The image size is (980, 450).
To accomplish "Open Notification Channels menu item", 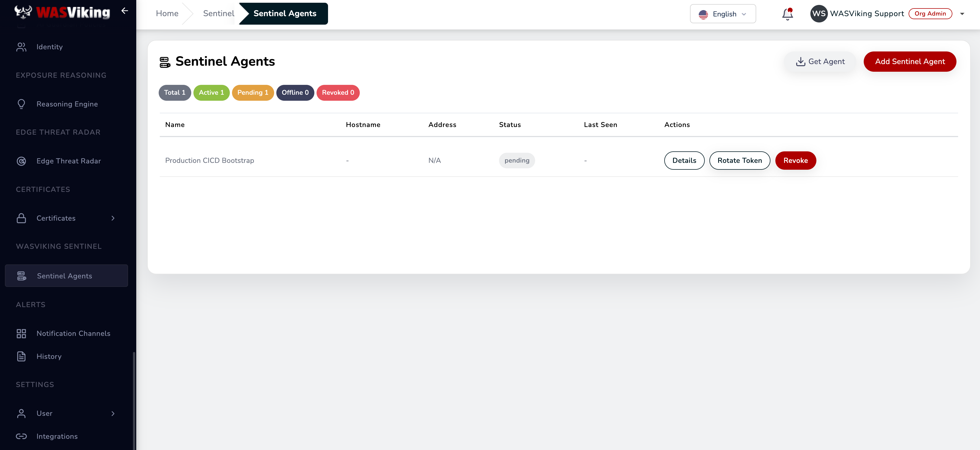I will (x=66, y=333).
